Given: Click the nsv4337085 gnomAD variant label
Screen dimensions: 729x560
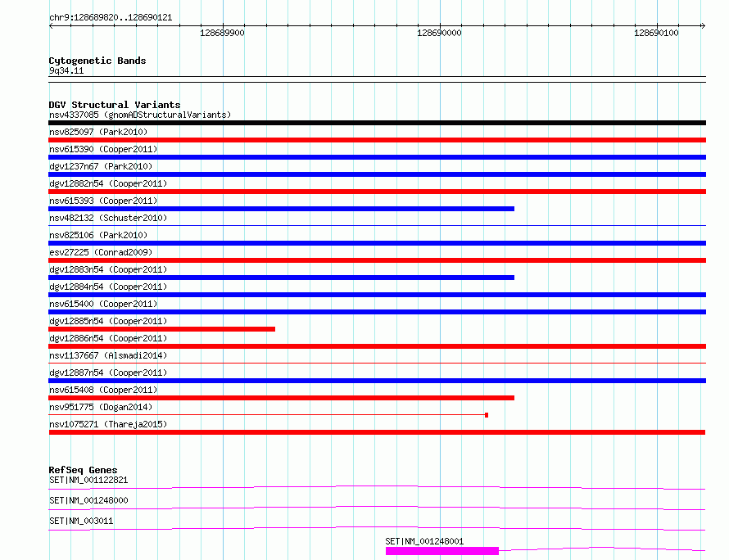Looking at the screenshot, I should coord(140,115).
